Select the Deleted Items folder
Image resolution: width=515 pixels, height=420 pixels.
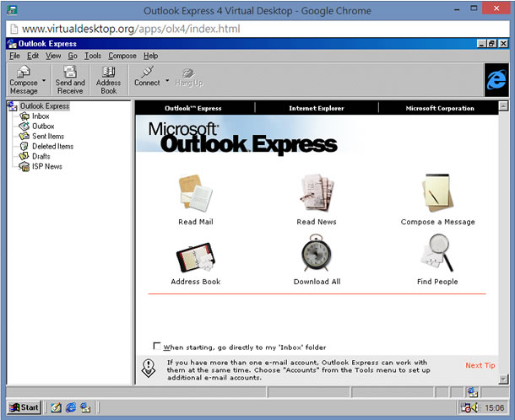coord(52,146)
